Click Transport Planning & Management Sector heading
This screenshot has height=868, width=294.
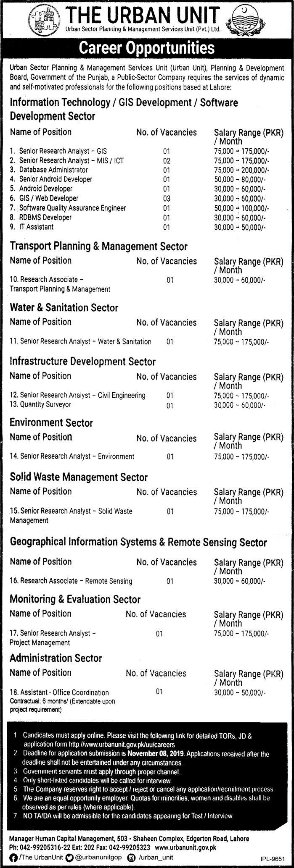[x=98, y=247]
